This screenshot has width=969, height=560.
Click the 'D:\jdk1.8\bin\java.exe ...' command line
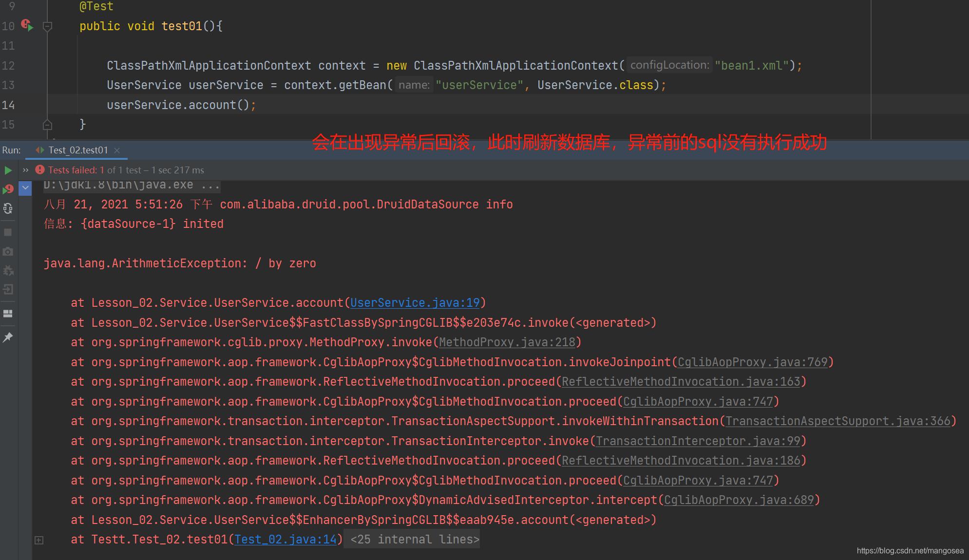point(132,185)
